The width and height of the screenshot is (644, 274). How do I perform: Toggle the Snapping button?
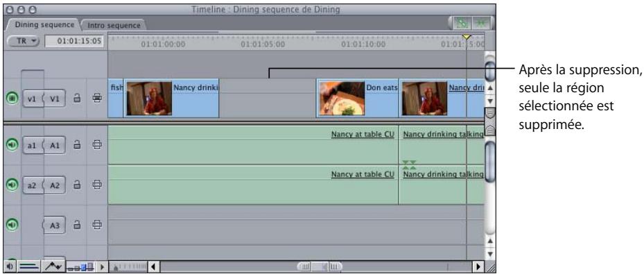[x=480, y=24]
